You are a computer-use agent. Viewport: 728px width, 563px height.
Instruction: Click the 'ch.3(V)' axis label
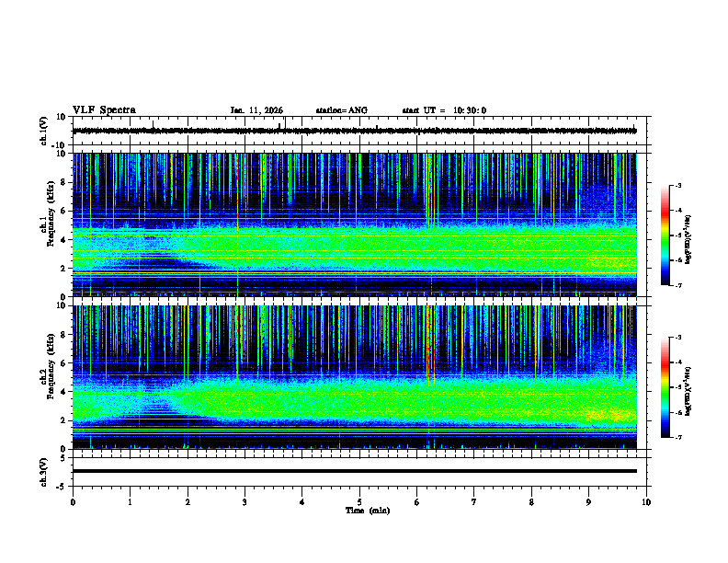click(43, 472)
